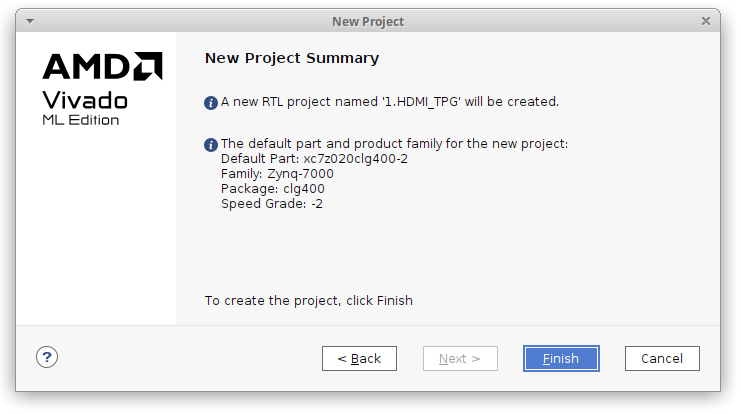Click the '1.HDMI_TPG' project name sentence
The width and height of the screenshot is (741, 414).
tap(390, 102)
